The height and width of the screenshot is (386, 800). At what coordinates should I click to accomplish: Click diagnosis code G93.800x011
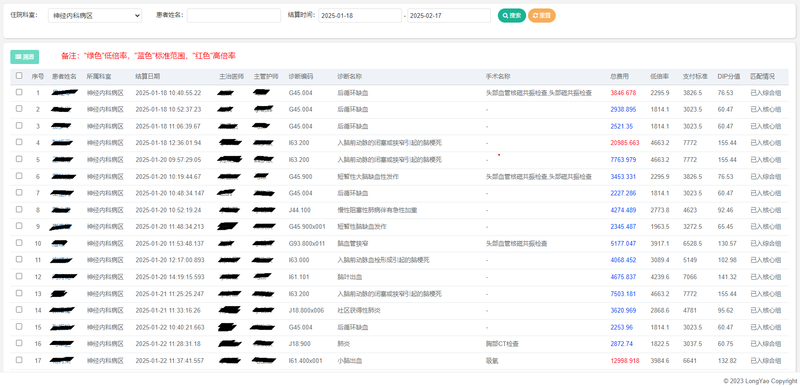click(x=307, y=244)
